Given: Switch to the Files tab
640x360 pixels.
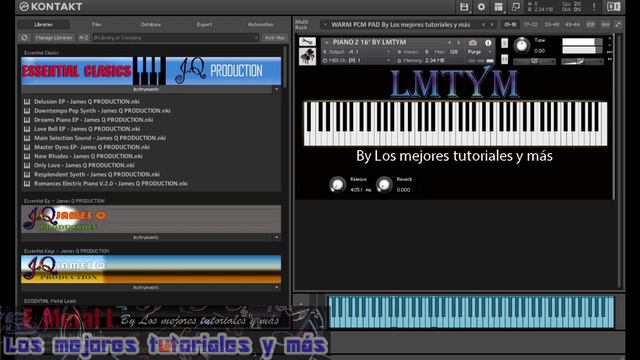Looking at the screenshot, I should 97,24.
